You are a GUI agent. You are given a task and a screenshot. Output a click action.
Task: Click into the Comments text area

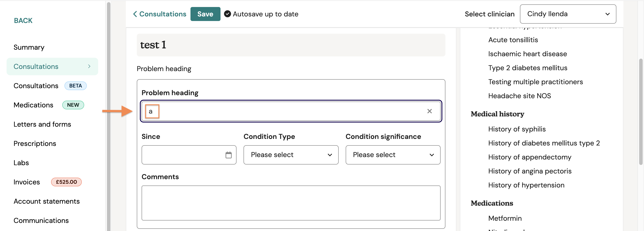[x=291, y=203]
